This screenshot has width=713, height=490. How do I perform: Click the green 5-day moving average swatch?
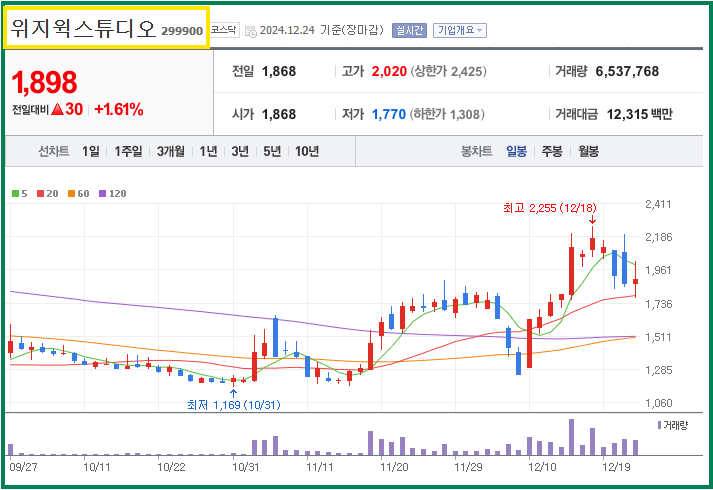(x=15, y=194)
